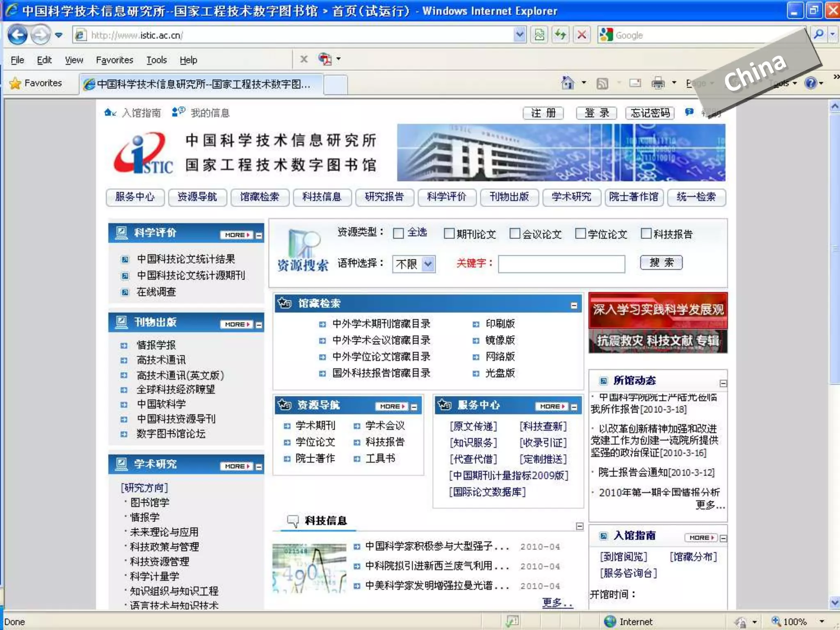Click the Home page toolbar icon
The height and width of the screenshot is (630, 840).
click(x=568, y=83)
